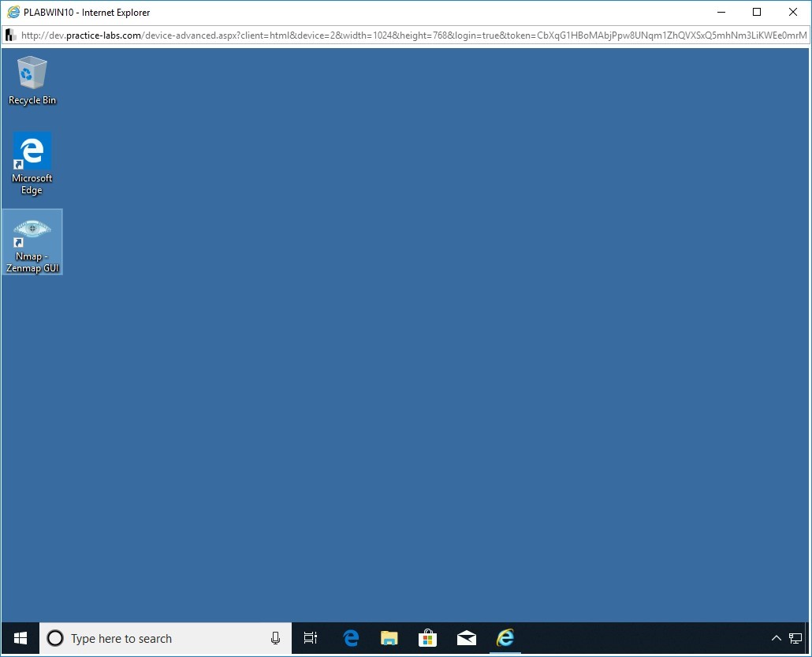Click the Nmap - Zenmap GUI shortcut
The image size is (812, 657).
[32, 241]
